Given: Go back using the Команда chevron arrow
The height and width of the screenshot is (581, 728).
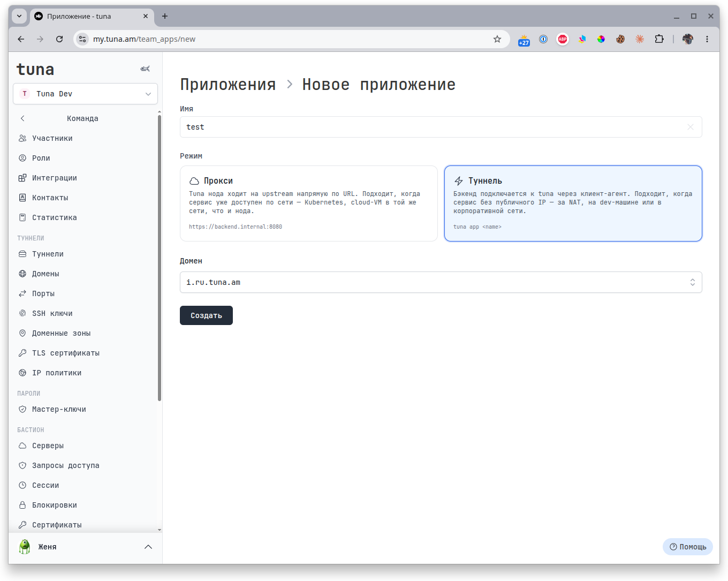Looking at the screenshot, I should (x=22, y=118).
